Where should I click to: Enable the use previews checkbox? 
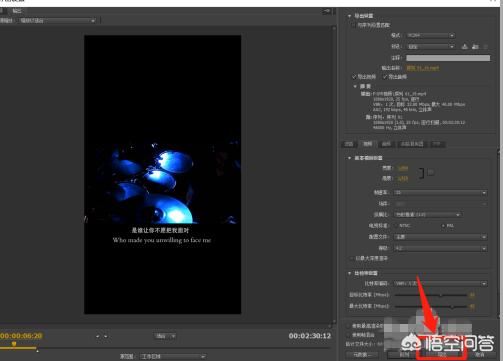click(348, 335)
